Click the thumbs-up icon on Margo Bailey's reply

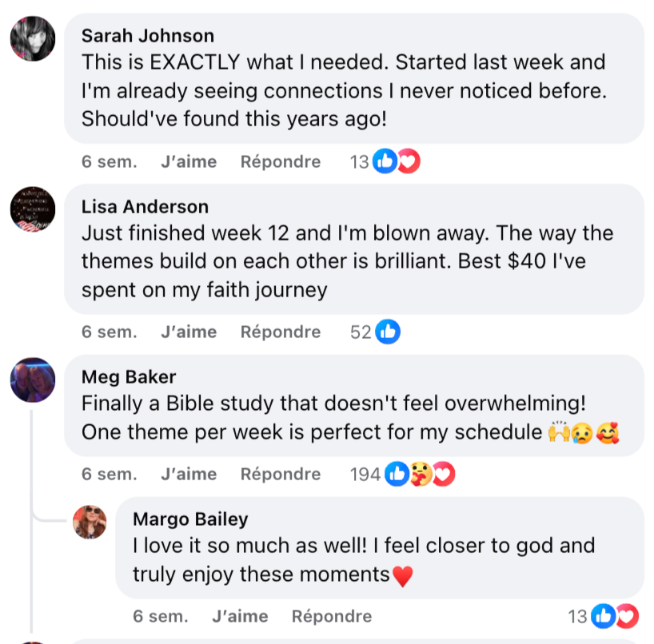point(602,616)
